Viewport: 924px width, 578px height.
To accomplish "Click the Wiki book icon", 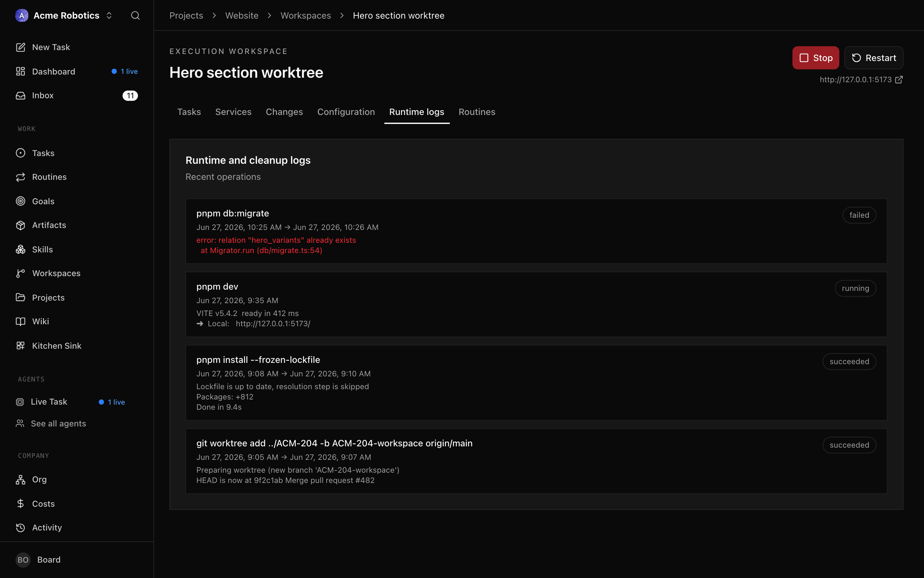I will (21, 321).
